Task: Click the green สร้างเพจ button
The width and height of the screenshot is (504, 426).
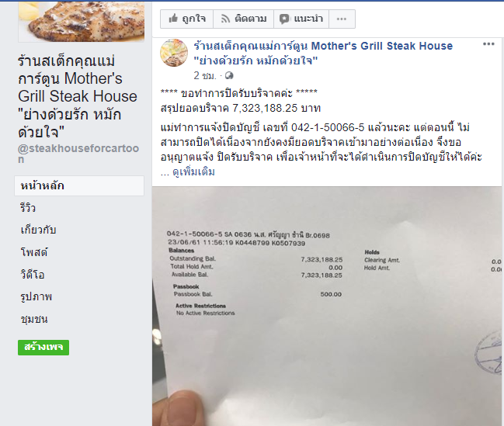Action: point(43,348)
